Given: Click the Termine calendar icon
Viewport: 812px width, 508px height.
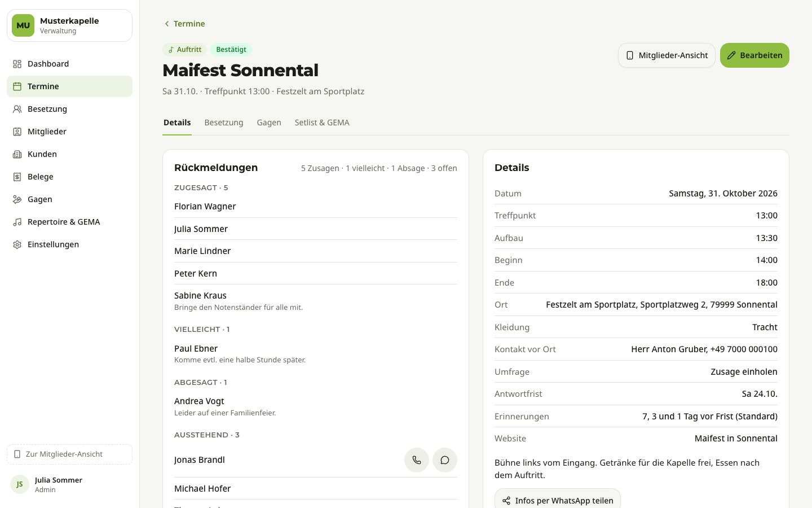Looking at the screenshot, I should pyautogui.click(x=17, y=86).
